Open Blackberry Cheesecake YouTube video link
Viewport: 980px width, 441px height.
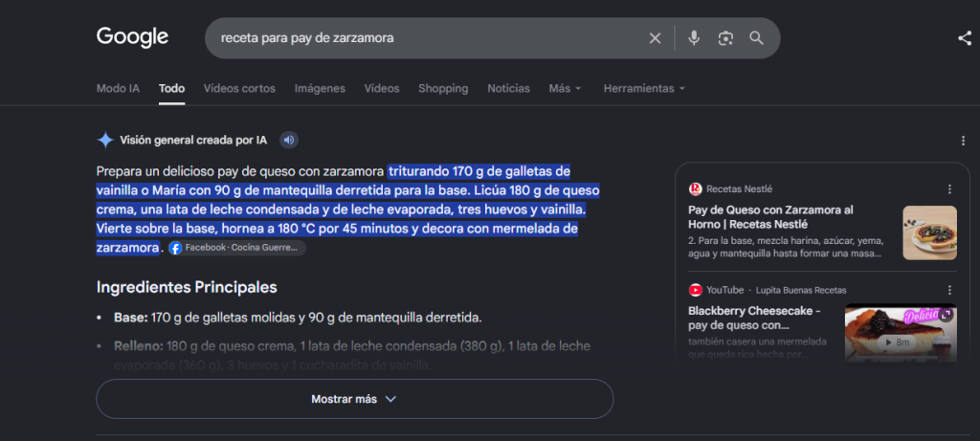(x=754, y=318)
